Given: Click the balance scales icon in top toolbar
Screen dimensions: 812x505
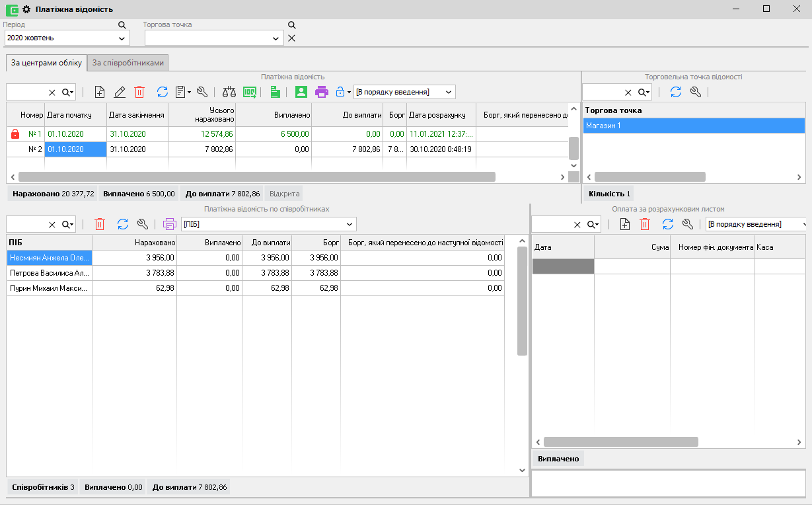Looking at the screenshot, I should click(229, 92).
